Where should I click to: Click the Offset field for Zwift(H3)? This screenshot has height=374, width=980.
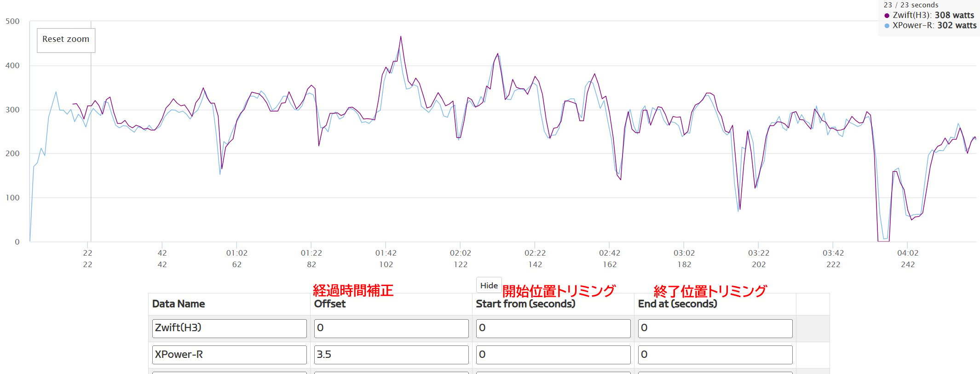391,328
